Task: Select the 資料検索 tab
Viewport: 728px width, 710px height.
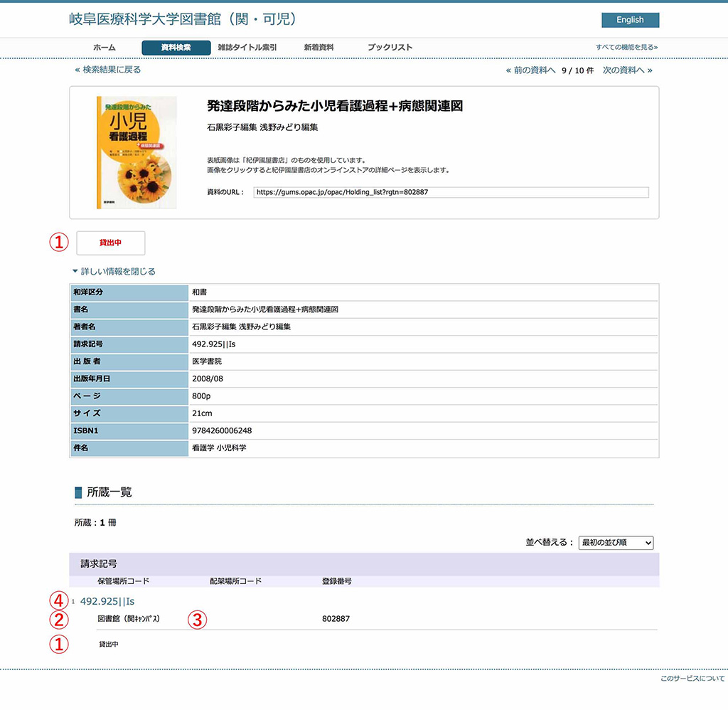Action: (176, 48)
